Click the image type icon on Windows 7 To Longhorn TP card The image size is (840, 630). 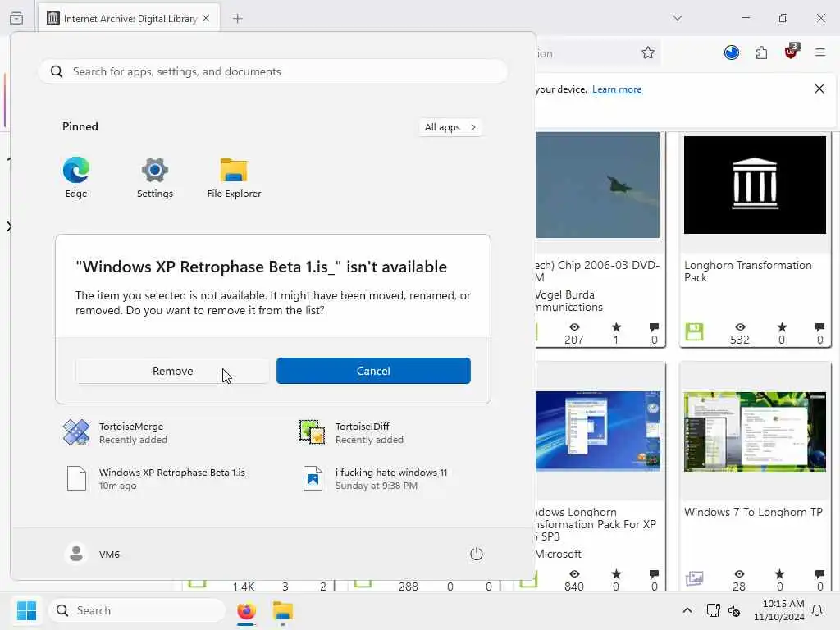tap(694, 578)
